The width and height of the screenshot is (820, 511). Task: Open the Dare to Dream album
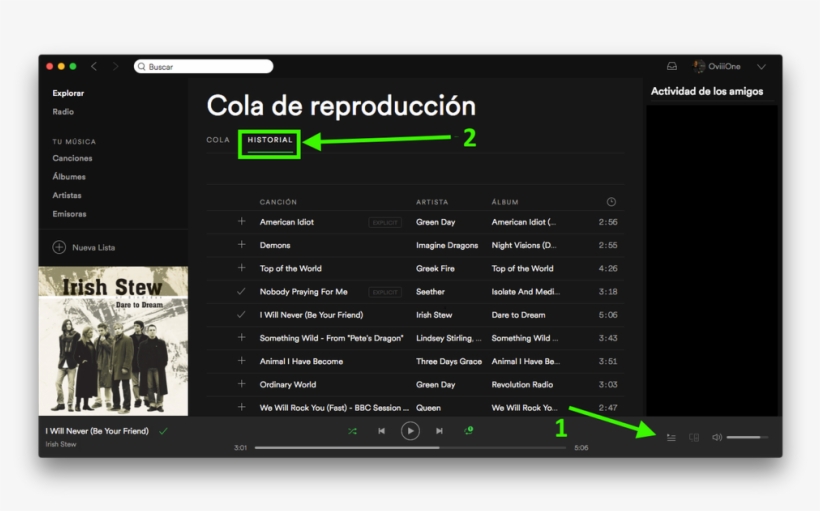[x=518, y=315]
